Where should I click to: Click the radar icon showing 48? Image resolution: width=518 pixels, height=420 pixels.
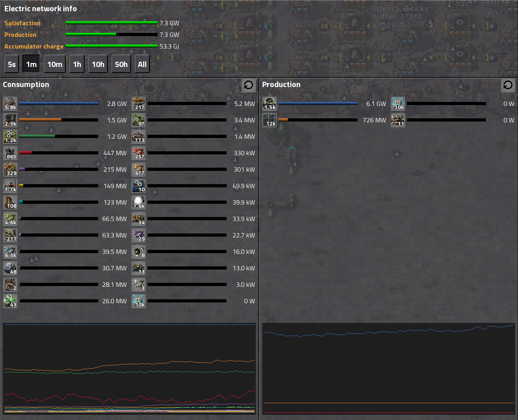click(x=10, y=268)
